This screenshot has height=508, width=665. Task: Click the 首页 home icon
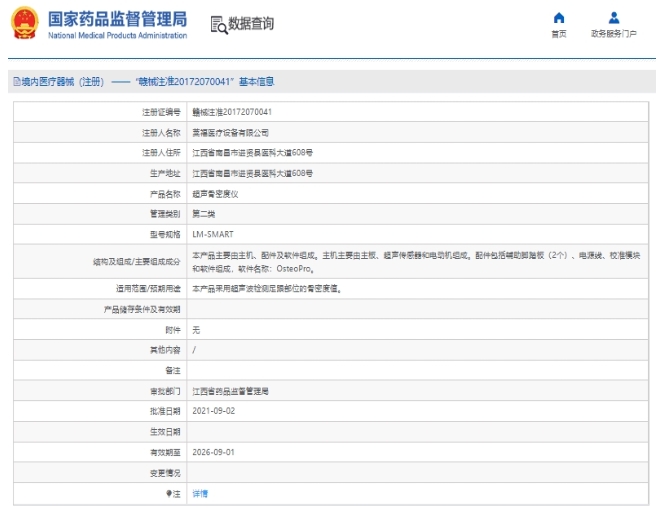[x=559, y=18]
